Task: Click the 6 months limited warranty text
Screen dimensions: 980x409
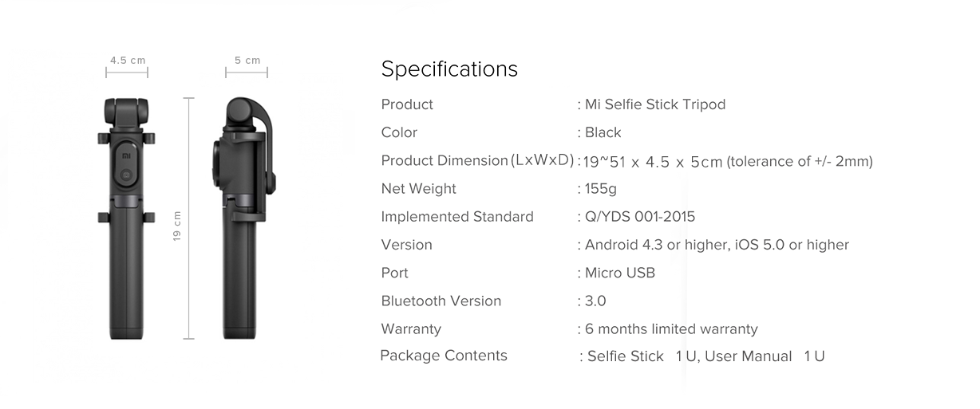Action: coord(671,329)
